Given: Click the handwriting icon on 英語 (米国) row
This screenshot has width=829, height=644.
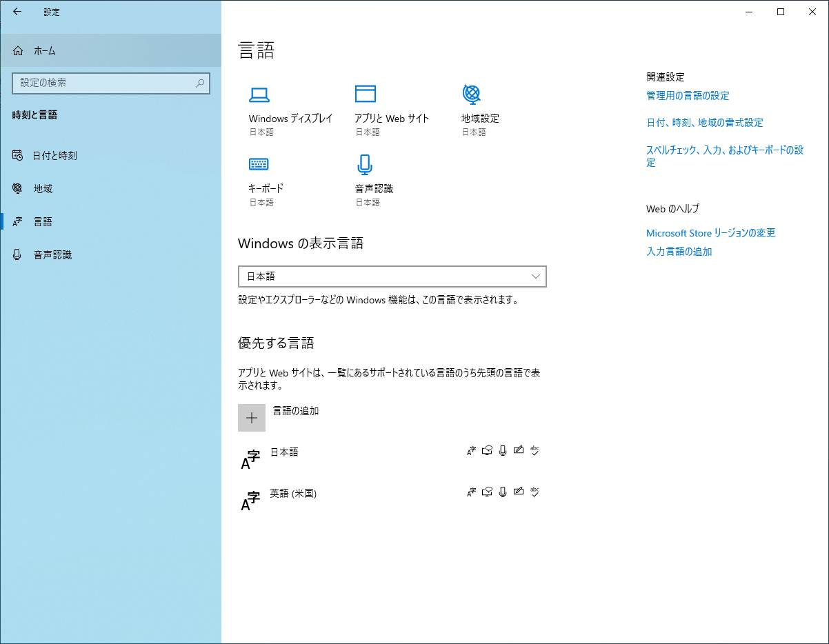Looking at the screenshot, I should pos(519,492).
